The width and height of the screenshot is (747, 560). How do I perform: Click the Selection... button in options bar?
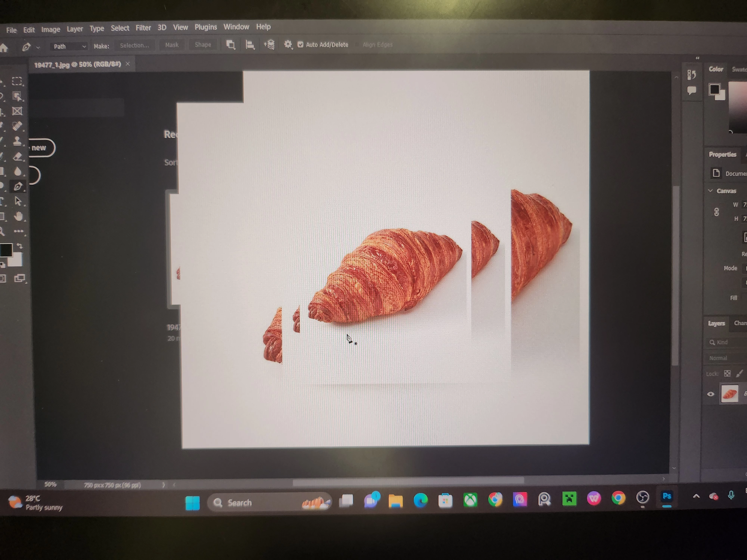[134, 46]
